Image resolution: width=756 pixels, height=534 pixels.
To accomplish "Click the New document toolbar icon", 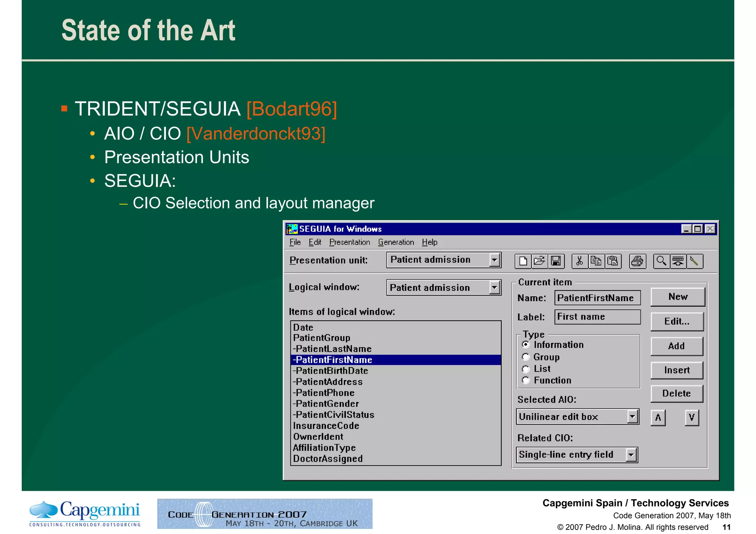I will 523,261.
